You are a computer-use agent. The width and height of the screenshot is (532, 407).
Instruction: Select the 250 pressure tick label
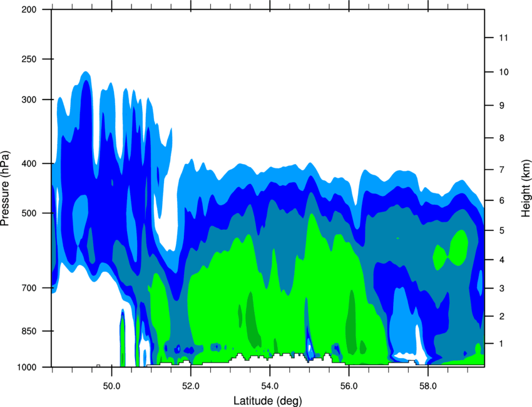tap(29, 59)
